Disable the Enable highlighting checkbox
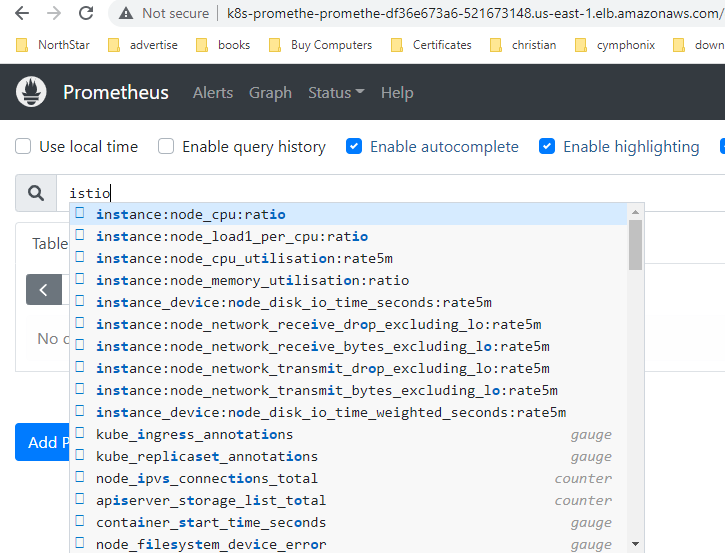The width and height of the screenshot is (725, 553). (547, 146)
